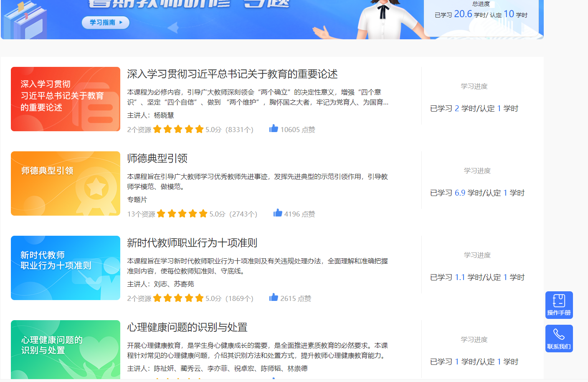The height and width of the screenshot is (382, 588).
Task: Click star rating of 新时代教师职业行为十项准则
Action: pos(178,298)
